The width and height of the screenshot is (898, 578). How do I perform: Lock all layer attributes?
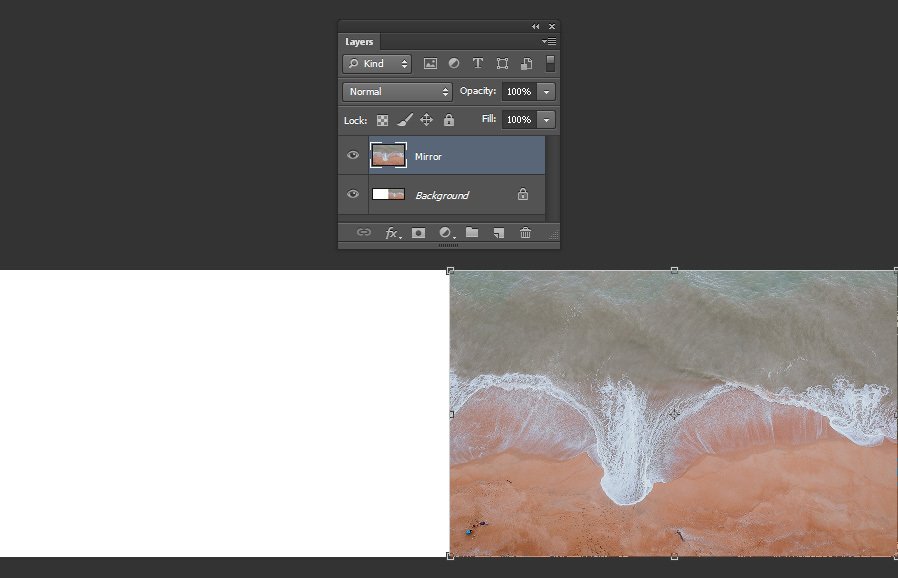449,120
